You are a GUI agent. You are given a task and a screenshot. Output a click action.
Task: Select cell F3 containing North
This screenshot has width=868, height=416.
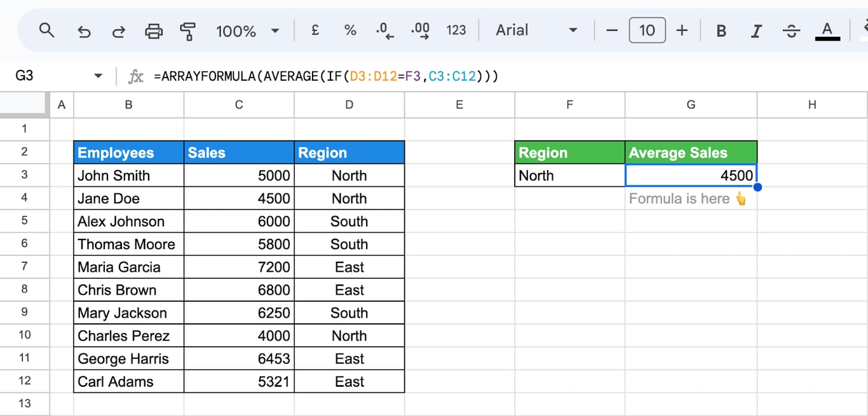570,175
